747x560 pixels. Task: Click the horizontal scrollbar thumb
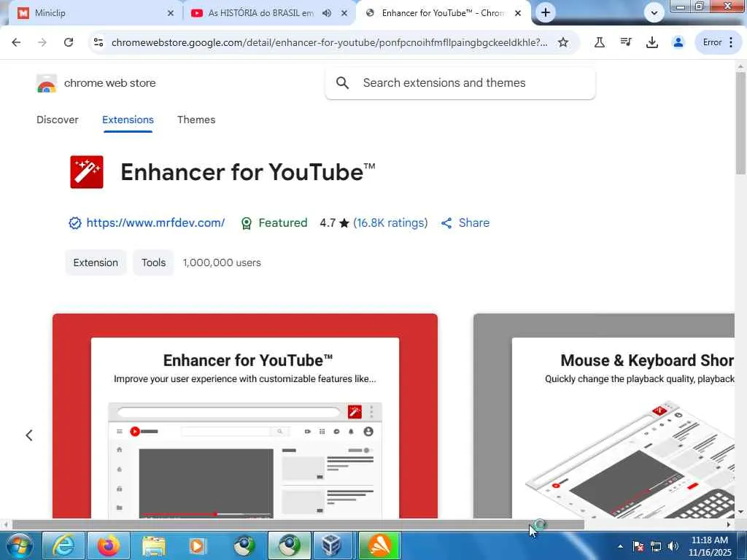pos(298,524)
